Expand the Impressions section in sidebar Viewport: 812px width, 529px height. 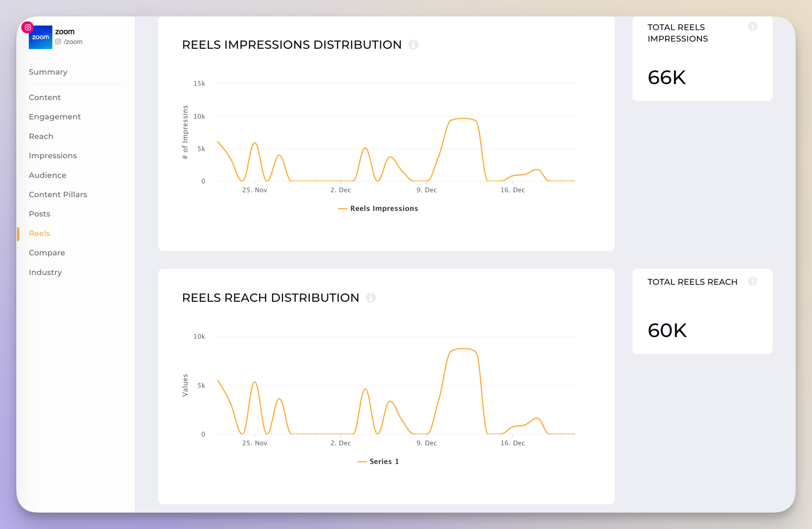53,155
